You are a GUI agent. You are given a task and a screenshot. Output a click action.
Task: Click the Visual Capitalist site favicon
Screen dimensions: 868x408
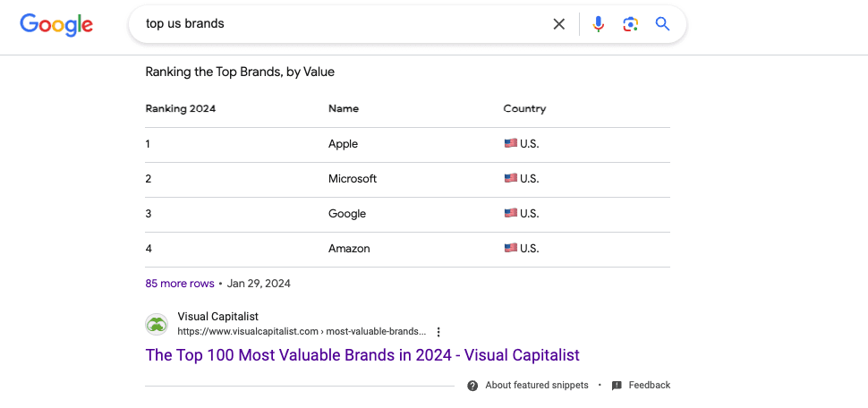(157, 324)
